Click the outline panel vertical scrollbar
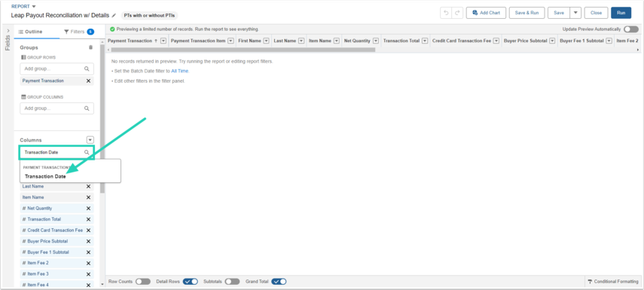The height and width of the screenshot is (290, 644). click(x=102, y=119)
